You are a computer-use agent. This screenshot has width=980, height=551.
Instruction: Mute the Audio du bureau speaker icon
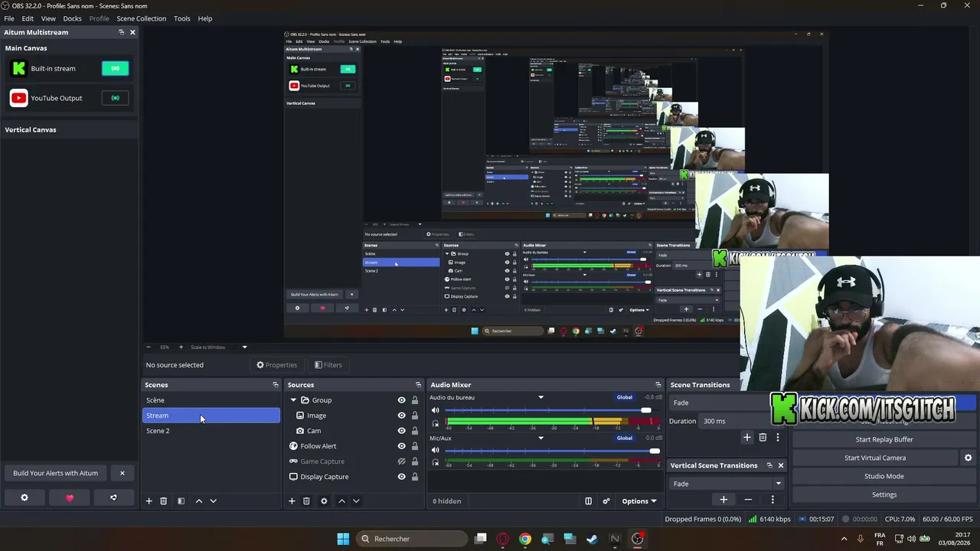coord(436,410)
